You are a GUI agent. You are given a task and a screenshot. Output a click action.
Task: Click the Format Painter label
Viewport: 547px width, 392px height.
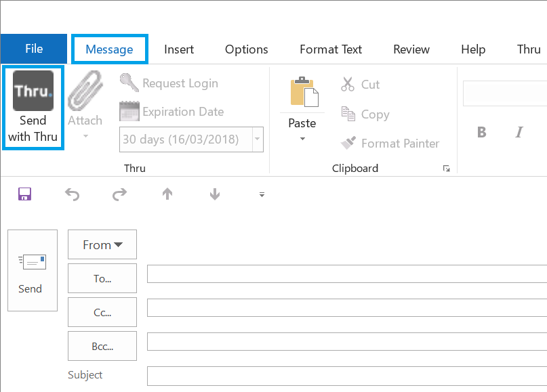[x=400, y=144]
